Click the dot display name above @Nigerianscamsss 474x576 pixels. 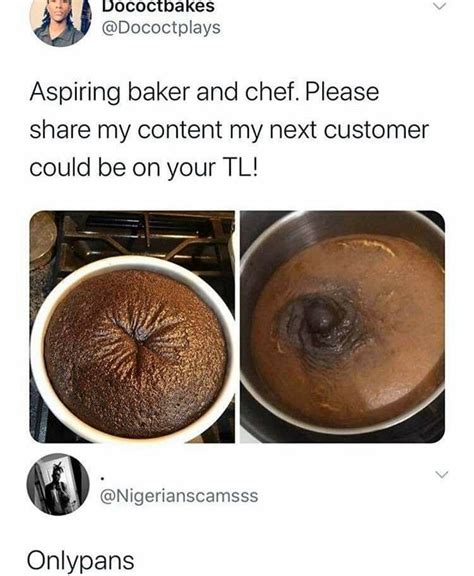click(103, 478)
